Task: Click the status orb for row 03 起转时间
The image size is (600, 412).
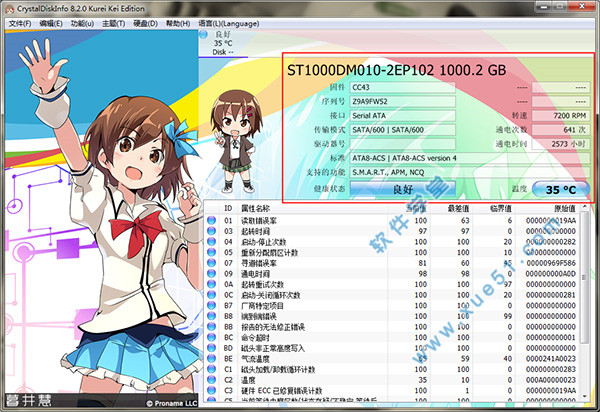Action: click(211, 231)
